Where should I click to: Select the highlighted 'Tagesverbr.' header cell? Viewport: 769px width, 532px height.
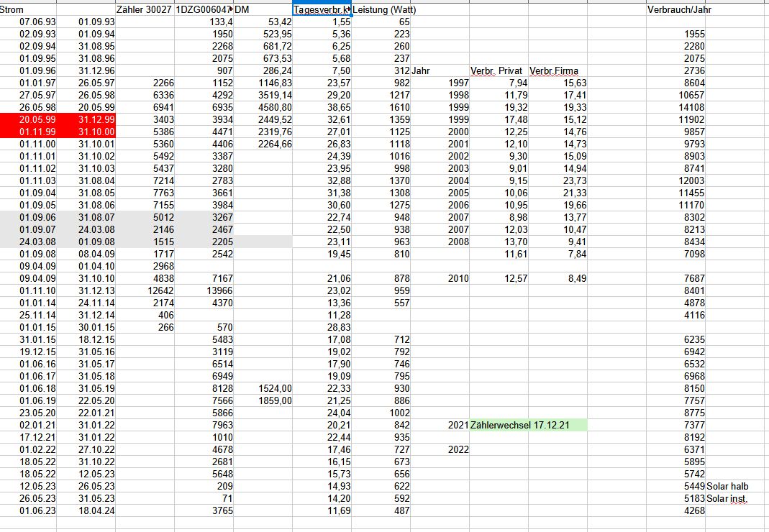coord(322,10)
